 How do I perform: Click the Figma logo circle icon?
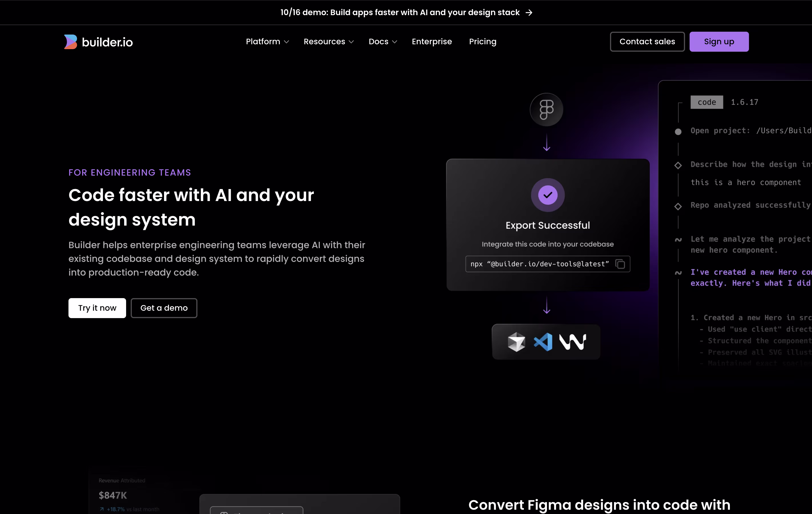pyautogui.click(x=546, y=110)
